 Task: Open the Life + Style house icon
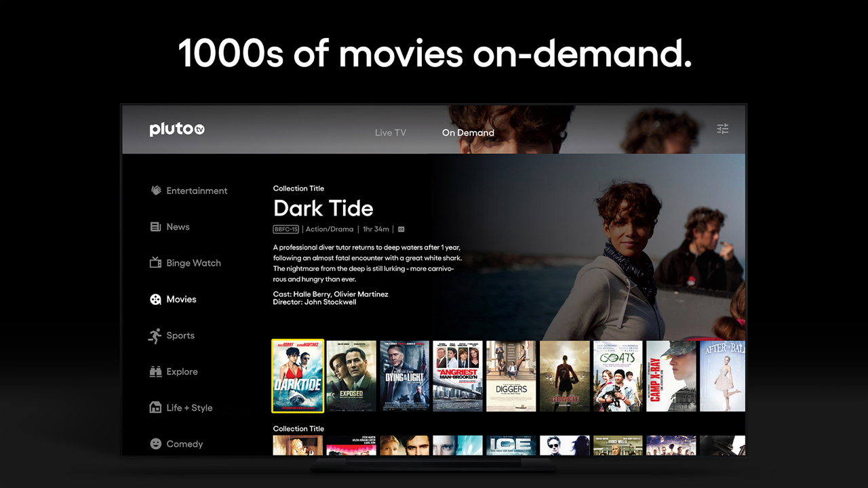155,407
